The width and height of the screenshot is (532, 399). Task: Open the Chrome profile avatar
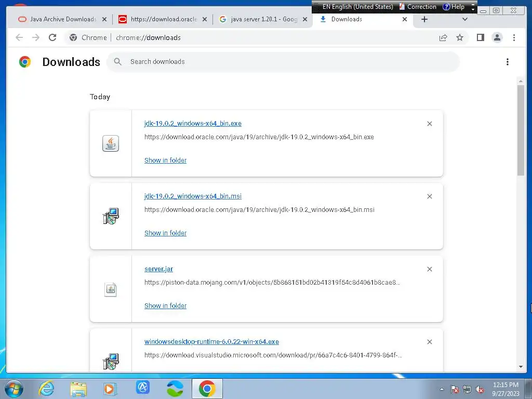click(x=497, y=37)
